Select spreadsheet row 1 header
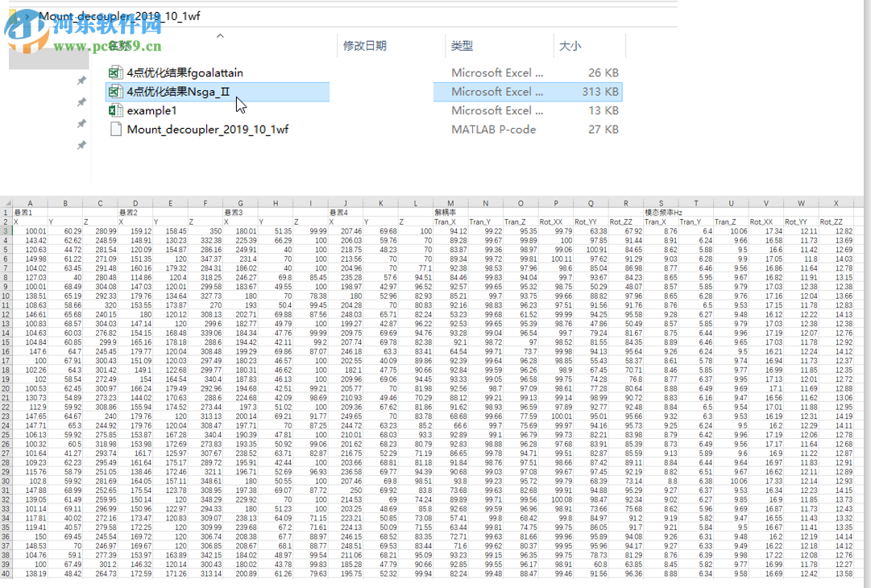 (6, 213)
